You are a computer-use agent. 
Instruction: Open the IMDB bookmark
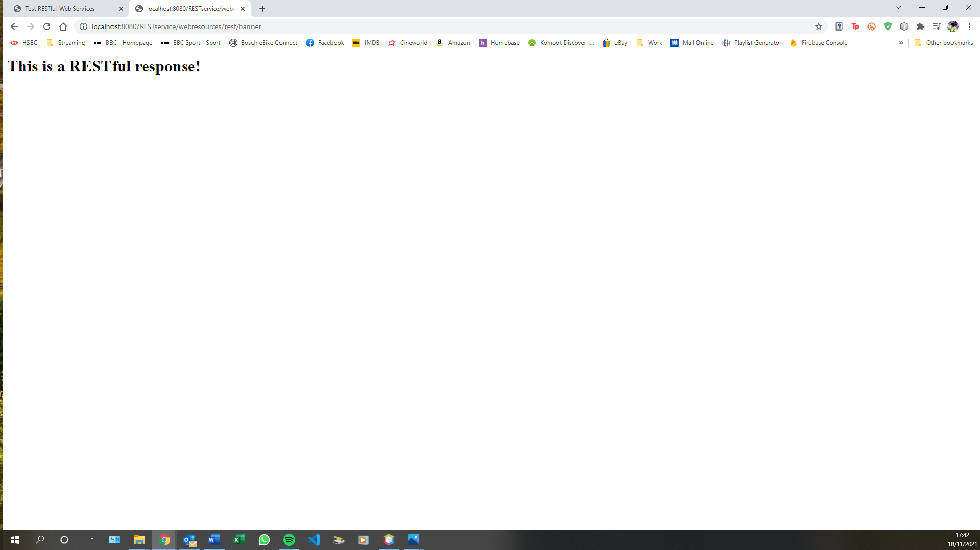point(366,43)
